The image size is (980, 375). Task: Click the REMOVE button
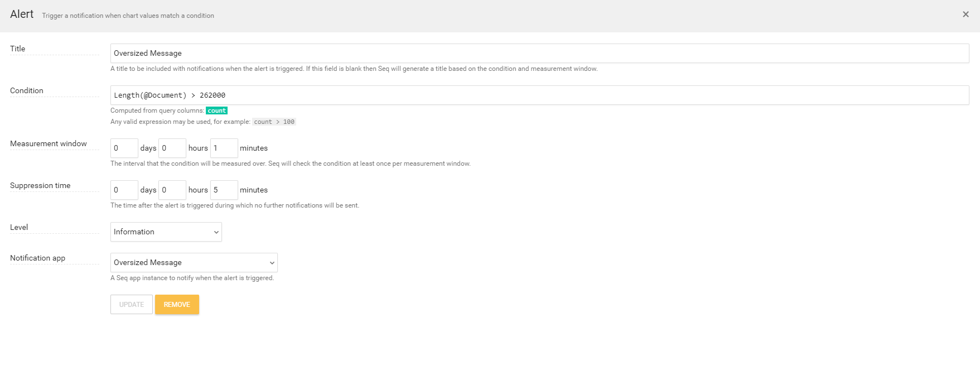coord(177,304)
